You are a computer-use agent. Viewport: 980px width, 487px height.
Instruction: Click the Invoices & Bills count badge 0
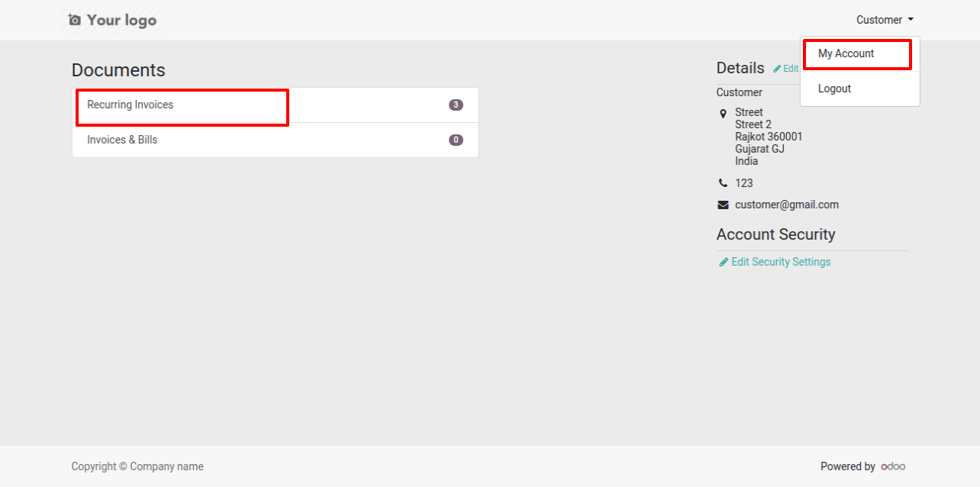[x=456, y=140]
